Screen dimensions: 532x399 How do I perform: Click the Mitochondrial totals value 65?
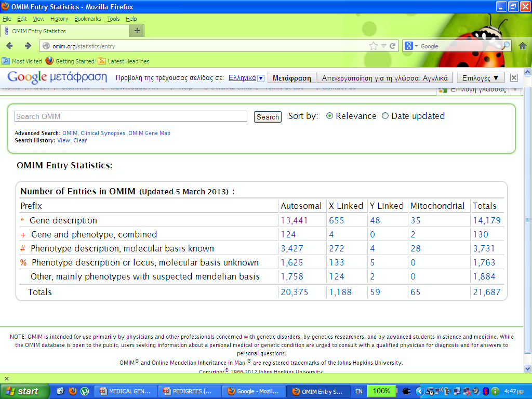click(x=415, y=292)
